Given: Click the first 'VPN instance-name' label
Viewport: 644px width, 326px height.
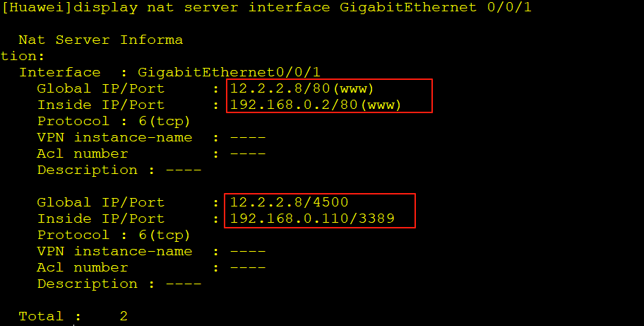Looking at the screenshot, I should click(114, 137).
